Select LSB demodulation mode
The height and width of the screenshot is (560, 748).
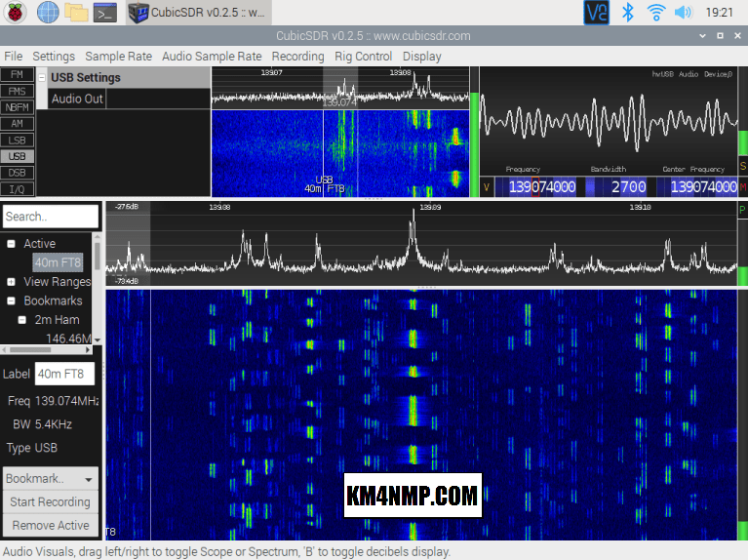click(17, 140)
